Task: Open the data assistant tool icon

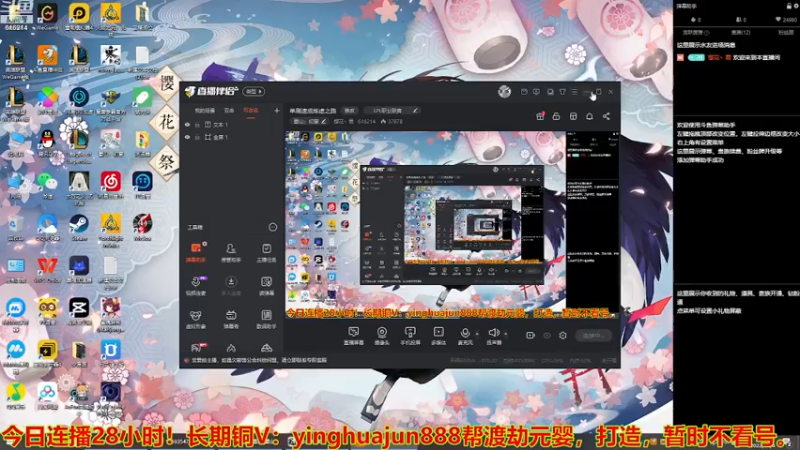Action: click(266, 319)
